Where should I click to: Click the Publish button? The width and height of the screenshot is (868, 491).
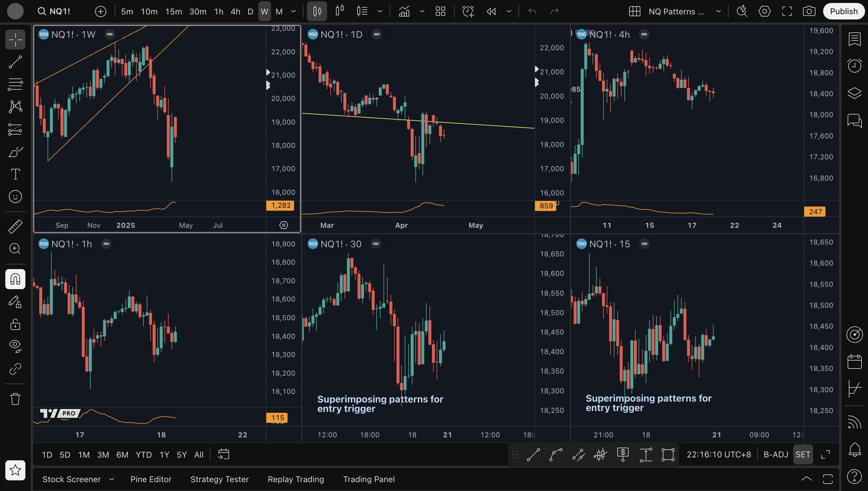(x=843, y=11)
